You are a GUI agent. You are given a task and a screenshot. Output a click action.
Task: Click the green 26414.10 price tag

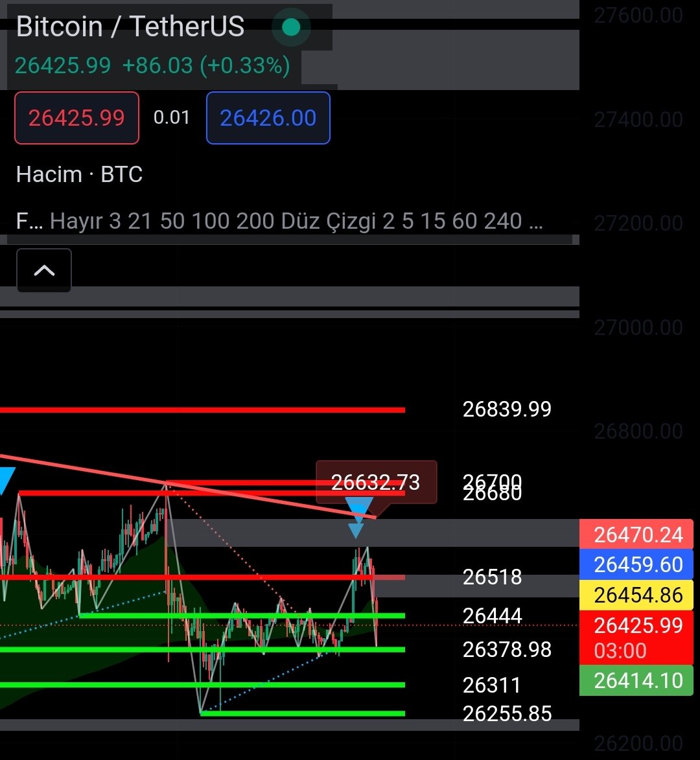click(636, 680)
